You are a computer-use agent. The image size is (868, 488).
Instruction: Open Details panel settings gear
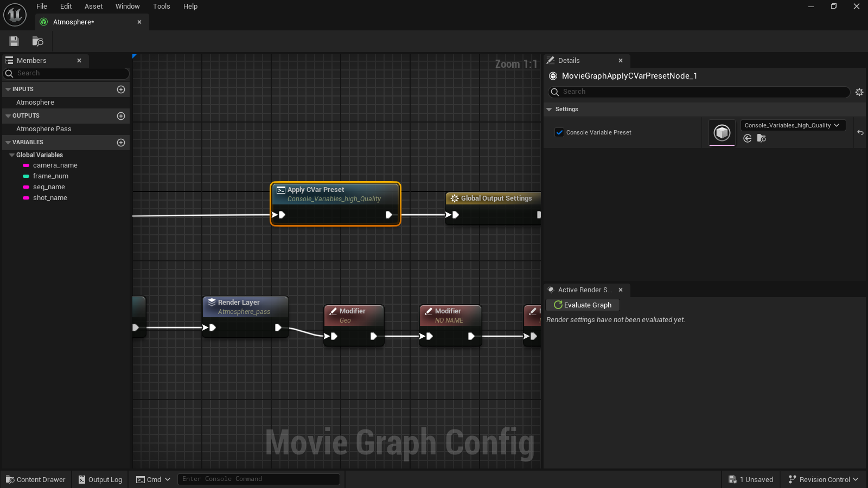click(859, 92)
